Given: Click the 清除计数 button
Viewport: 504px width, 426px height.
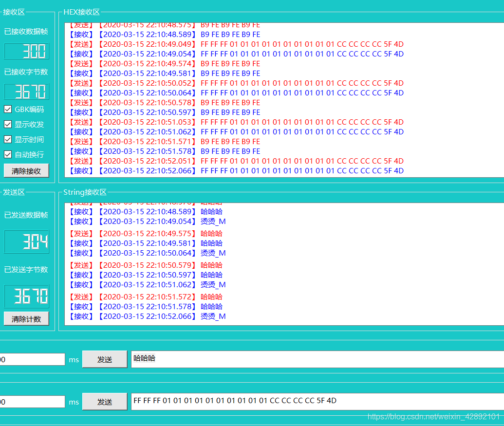Looking at the screenshot, I should pyautogui.click(x=26, y=319).
